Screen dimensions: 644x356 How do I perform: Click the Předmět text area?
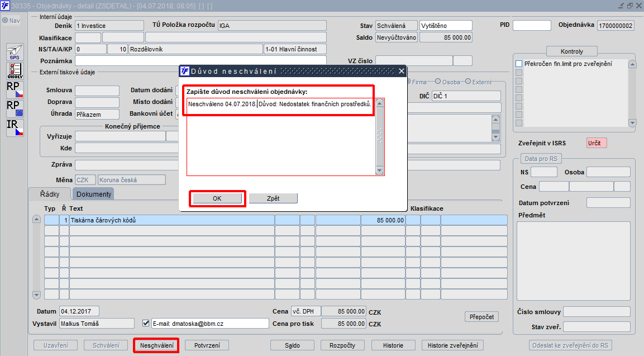click(x=574, y=261)
